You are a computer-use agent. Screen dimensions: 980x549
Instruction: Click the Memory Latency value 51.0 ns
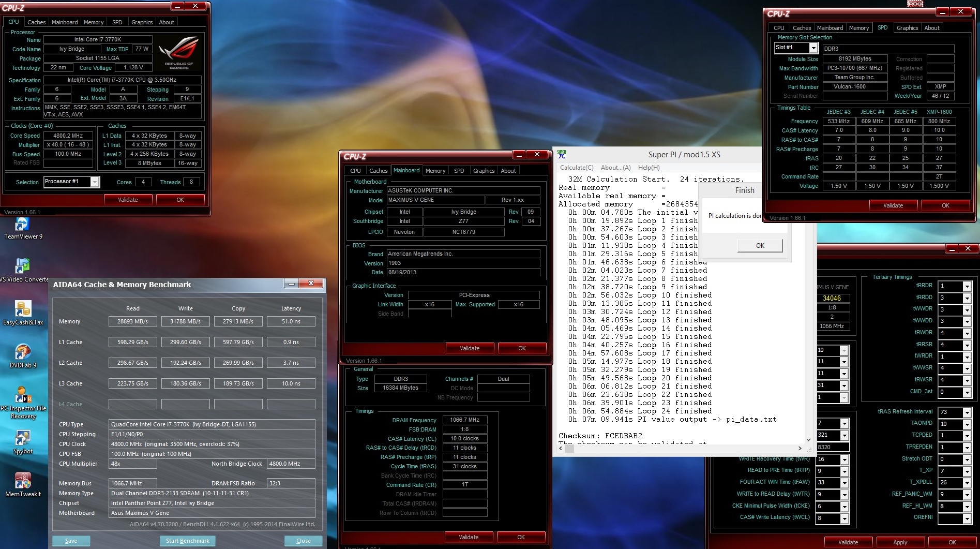(291, 321)
